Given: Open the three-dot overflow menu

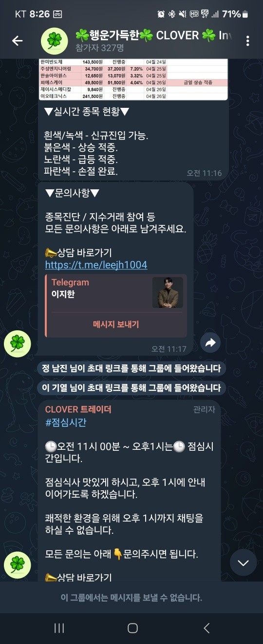Looking at the screenshot, I should tap(248, 41).
